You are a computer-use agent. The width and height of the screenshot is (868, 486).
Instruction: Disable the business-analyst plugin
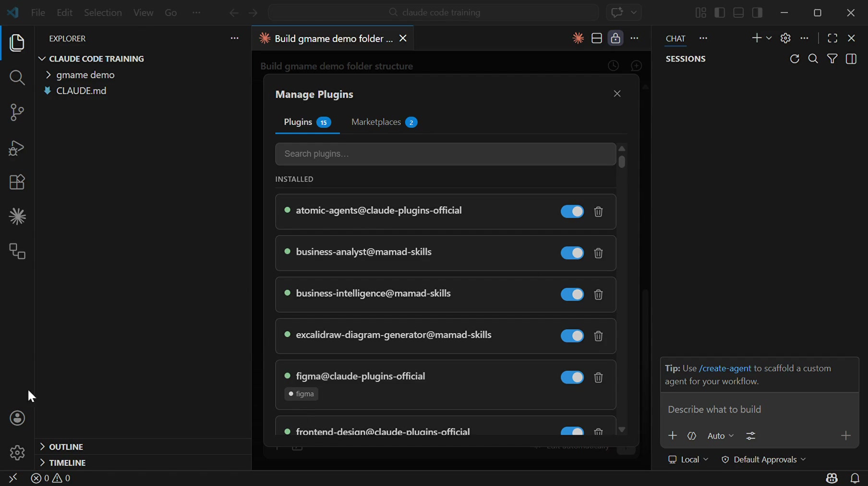coord(572,253)
